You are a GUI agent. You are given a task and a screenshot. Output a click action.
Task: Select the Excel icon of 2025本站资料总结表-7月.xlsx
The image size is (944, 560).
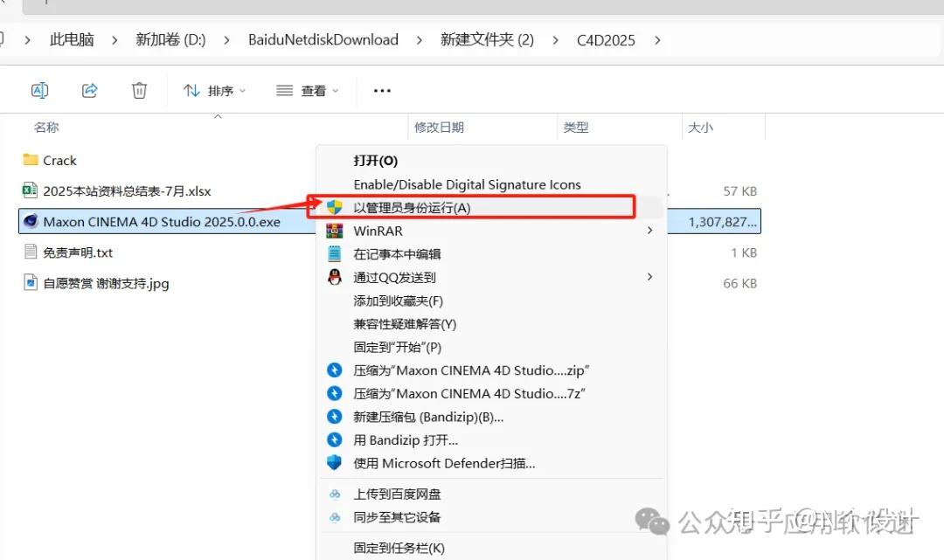(x=30, y=190)
